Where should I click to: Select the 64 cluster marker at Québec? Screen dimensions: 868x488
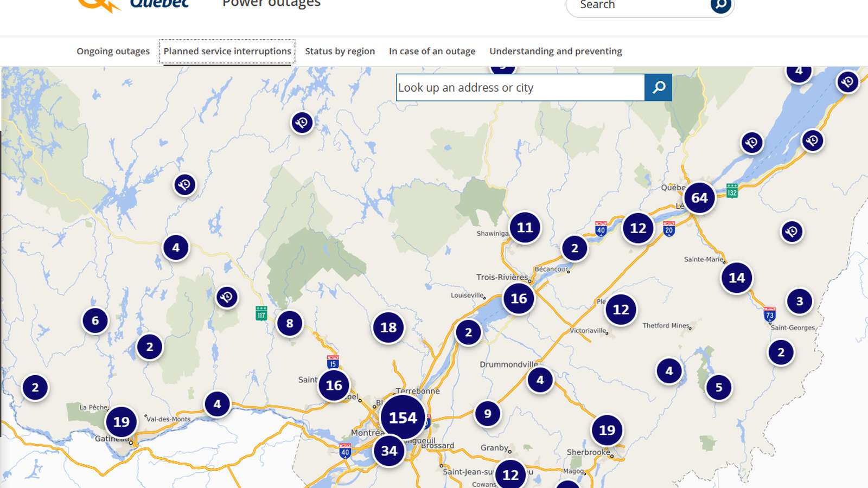(x=699, y=198)
